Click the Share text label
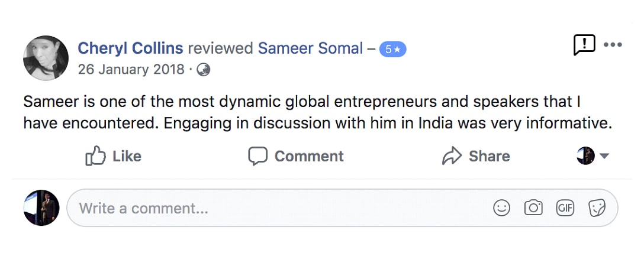644x253 pixels. coord(489,156)
